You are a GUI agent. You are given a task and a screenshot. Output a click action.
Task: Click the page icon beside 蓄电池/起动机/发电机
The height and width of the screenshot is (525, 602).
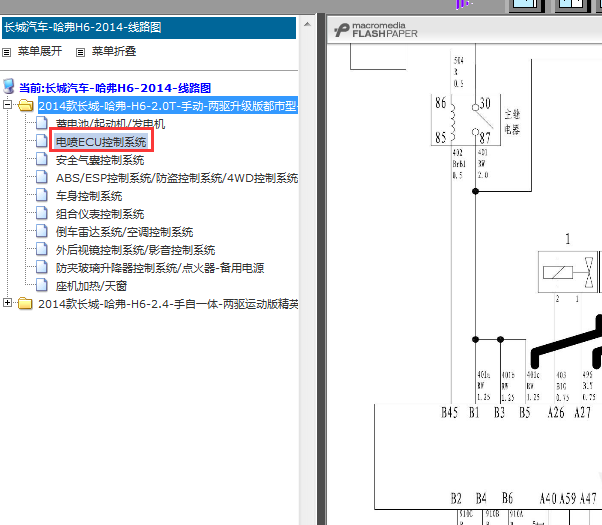pos(41,123)
